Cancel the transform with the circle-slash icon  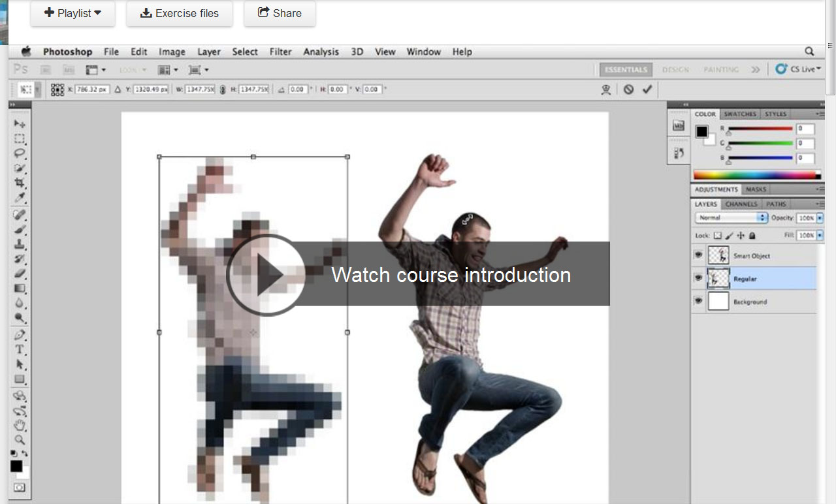click(628, 89)
